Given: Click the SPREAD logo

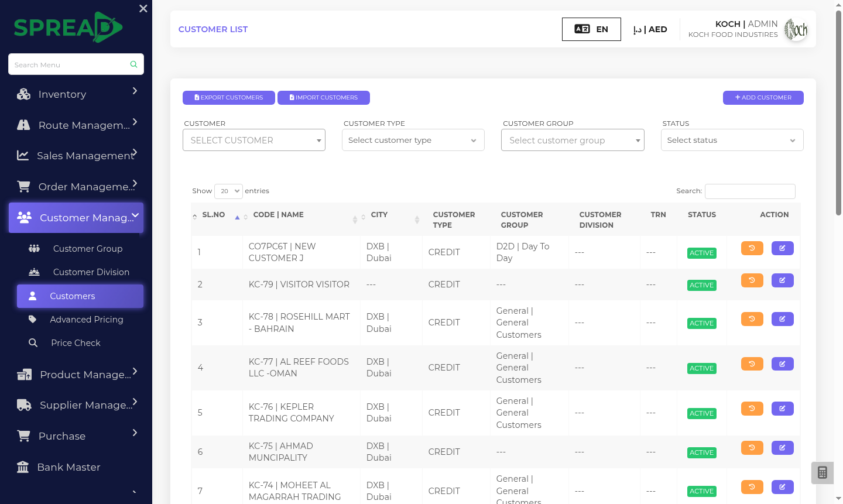Looking at the screenshot, I should (x=68, y=27).
